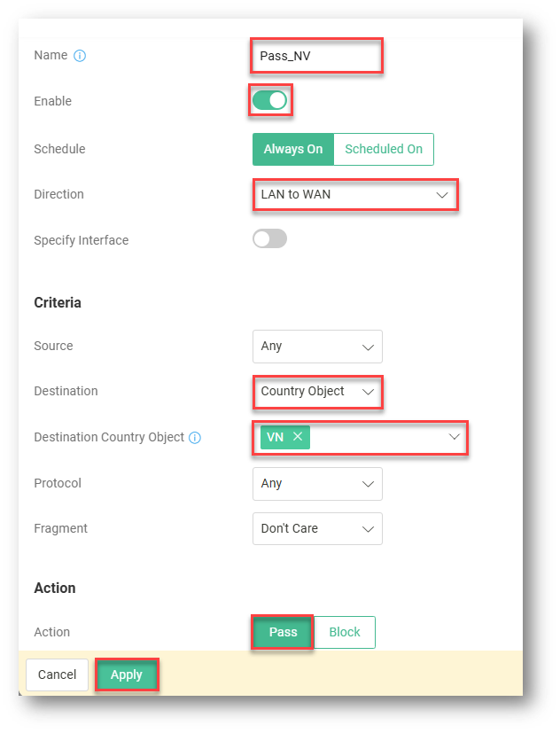Click the Direction dropdown chevron

(x=443, y=194)
